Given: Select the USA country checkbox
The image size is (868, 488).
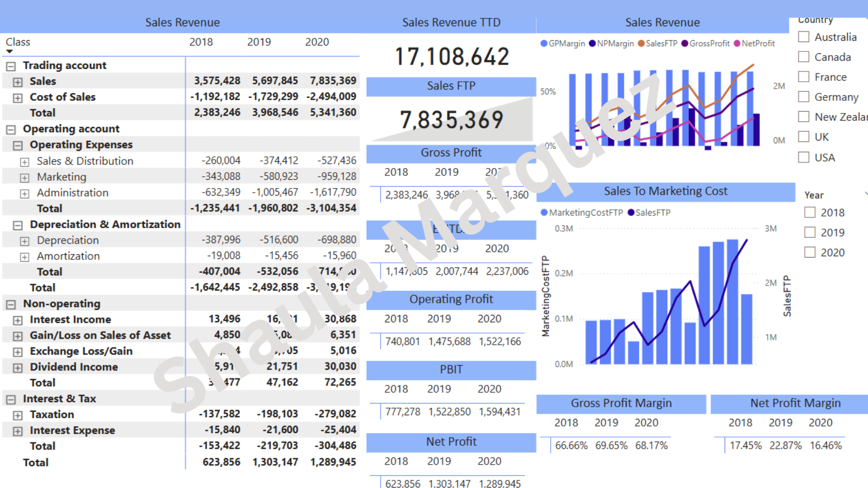Looking at the screenshot, I should 803,157.
